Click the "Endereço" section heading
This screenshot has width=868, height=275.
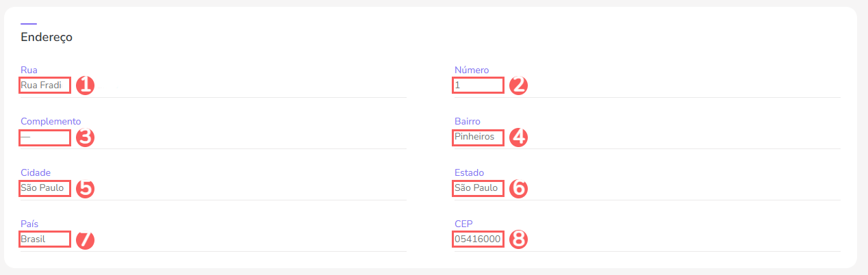[47, 38]
